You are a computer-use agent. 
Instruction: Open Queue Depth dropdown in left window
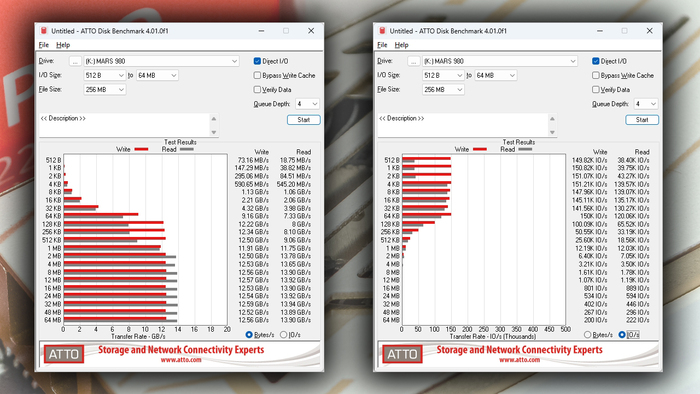point(307,104)
